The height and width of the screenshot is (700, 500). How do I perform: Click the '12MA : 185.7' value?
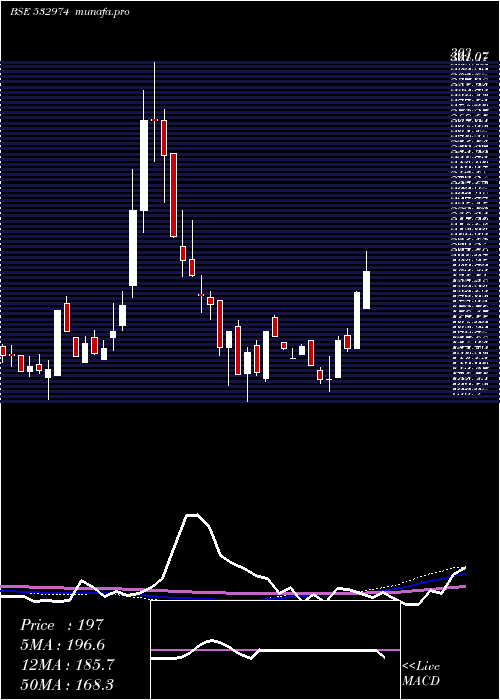click(x=67, y=665)
